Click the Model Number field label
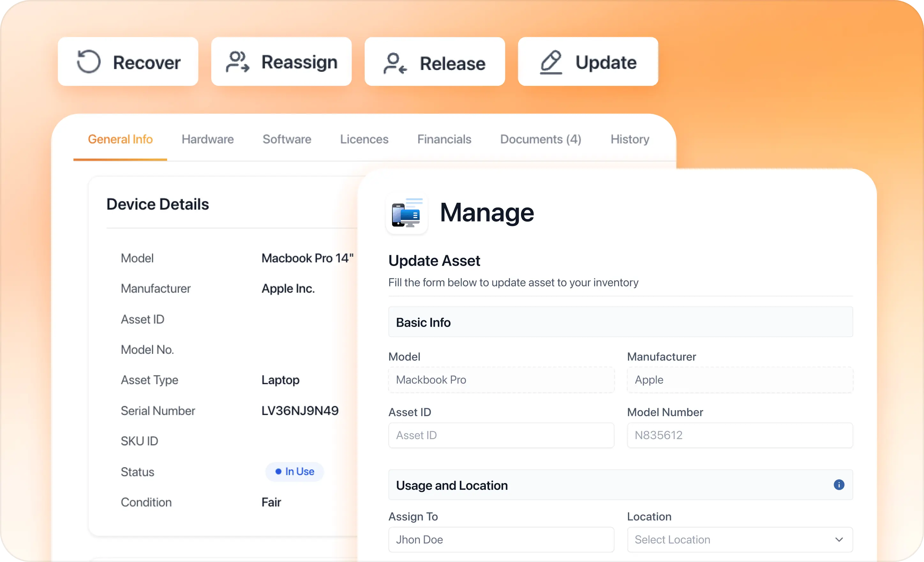Screen dimensions: 924x562 [665, 412]
